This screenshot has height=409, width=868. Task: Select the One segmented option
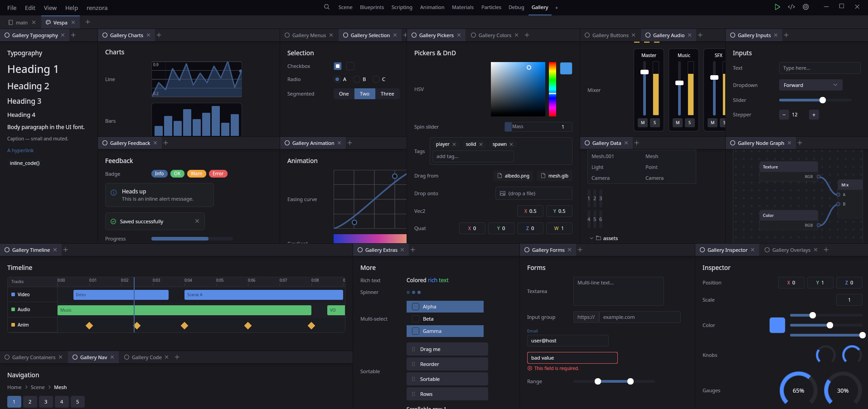(344, 94)
